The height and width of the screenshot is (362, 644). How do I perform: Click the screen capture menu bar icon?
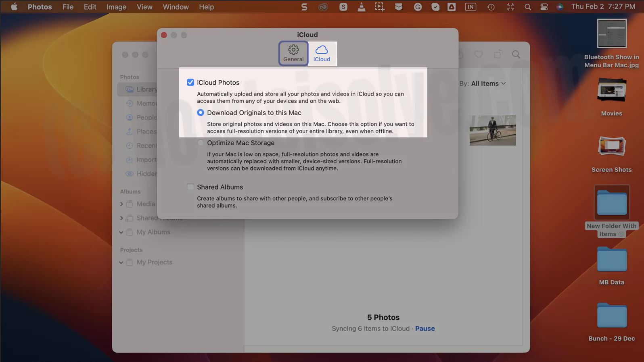coord(379,7)
